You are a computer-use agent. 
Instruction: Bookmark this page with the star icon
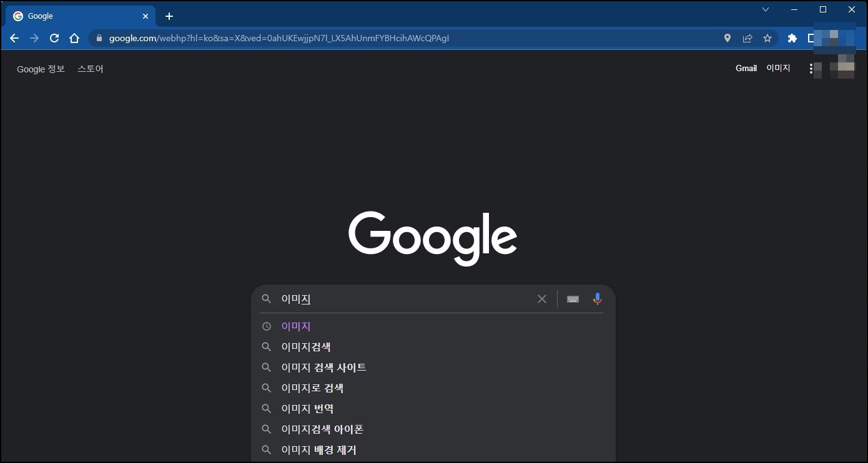[x=767, y=38]
